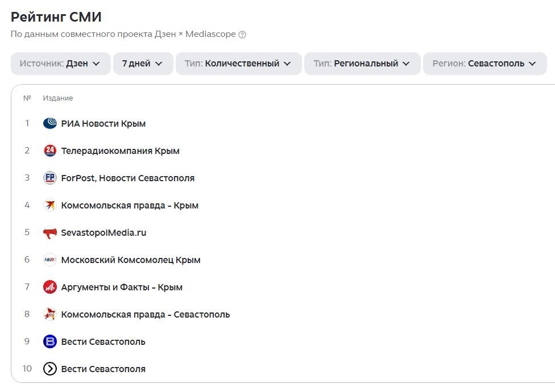Click the Рейтинг СМИ page heading

coord(56,17)
